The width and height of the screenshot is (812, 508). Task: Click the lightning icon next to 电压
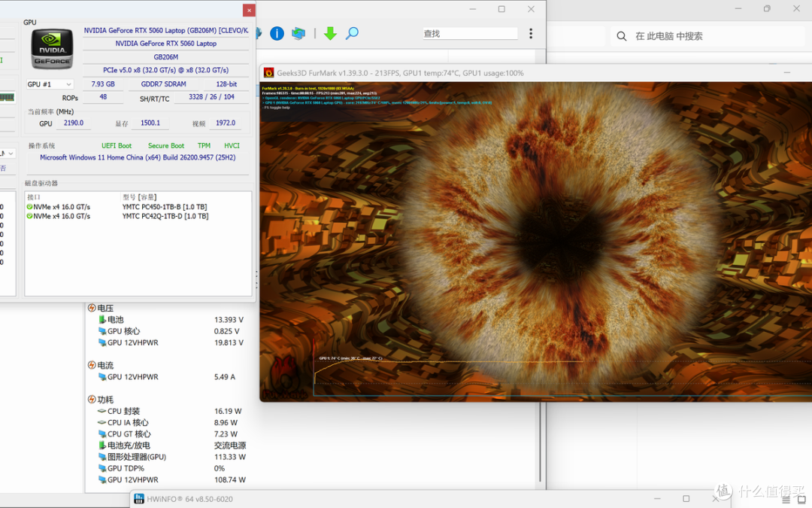[x=92, y=308]
